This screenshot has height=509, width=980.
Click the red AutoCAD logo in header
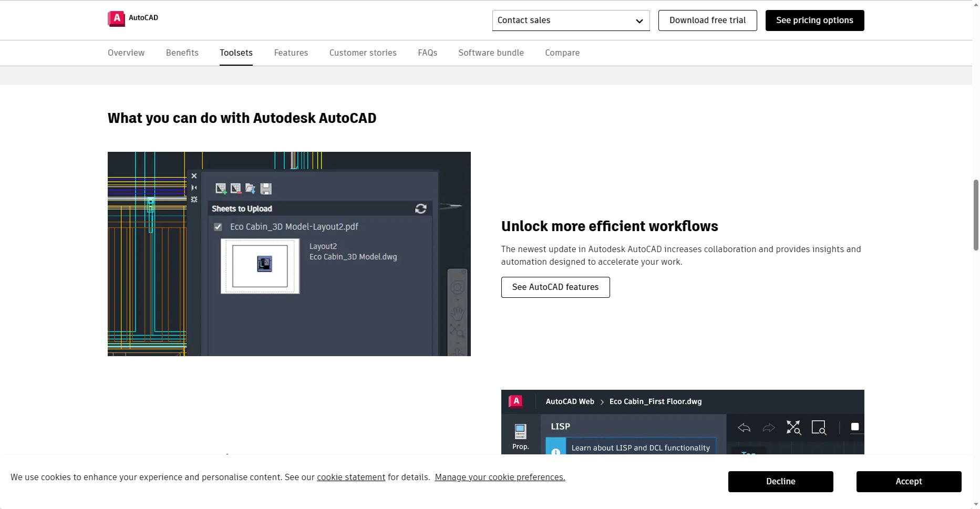tap(116, 19)
